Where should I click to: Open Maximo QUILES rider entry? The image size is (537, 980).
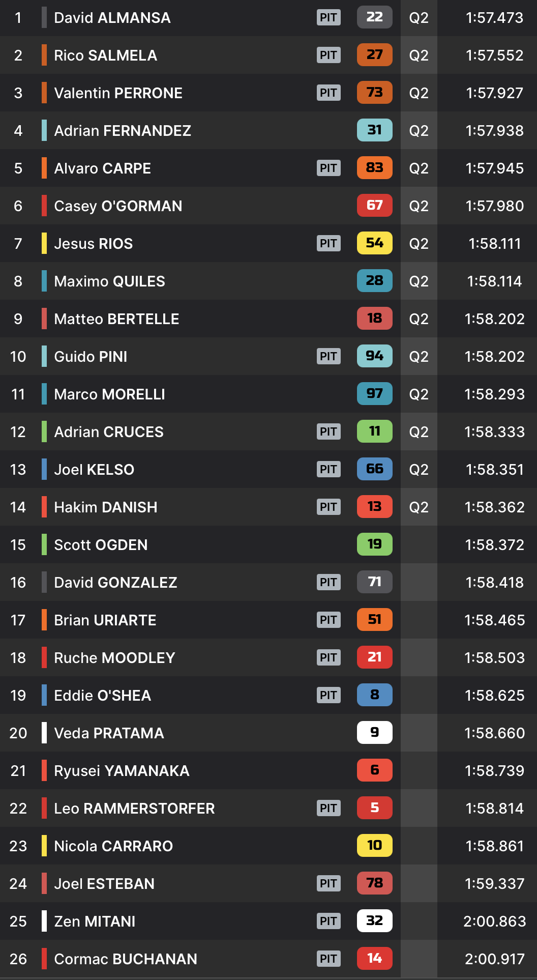pyautogui.click(x=268, y=281)
